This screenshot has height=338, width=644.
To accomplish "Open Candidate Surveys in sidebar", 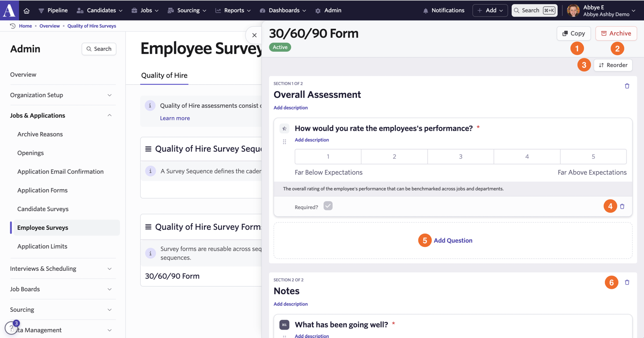I will 43,209.
